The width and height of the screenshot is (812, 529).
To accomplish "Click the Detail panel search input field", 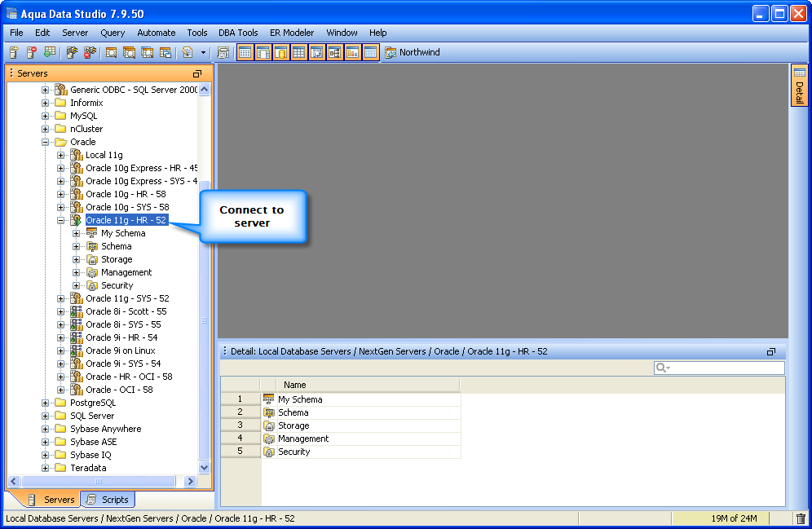I will 720,368.
